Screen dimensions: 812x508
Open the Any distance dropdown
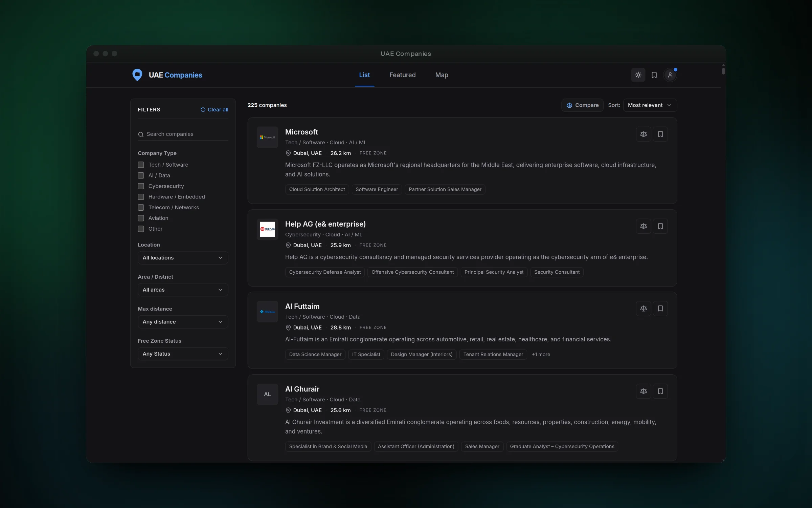(183, 322)
